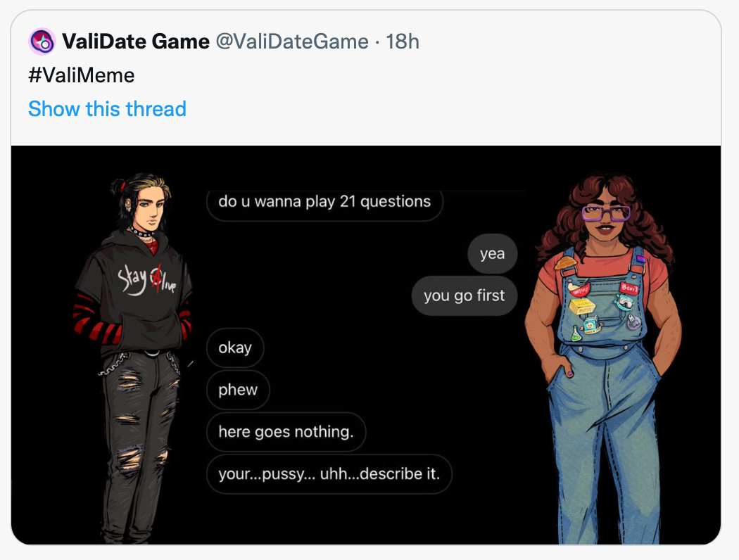This screenshot has width=739, height=560.
Task: Click the 'here goes nothing.' bubble
Action: (x=286, y=431)
